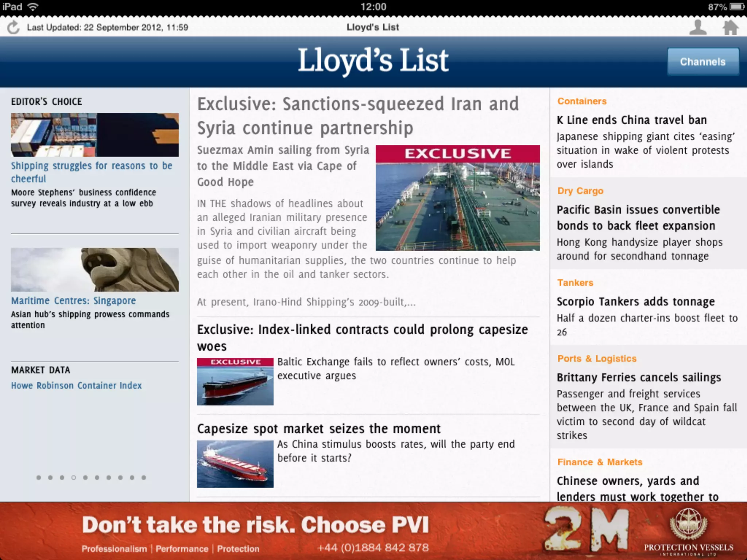This screenshot has width=747, height=560.
Task: Open the Channels button
Action: [x=703, y=62]
